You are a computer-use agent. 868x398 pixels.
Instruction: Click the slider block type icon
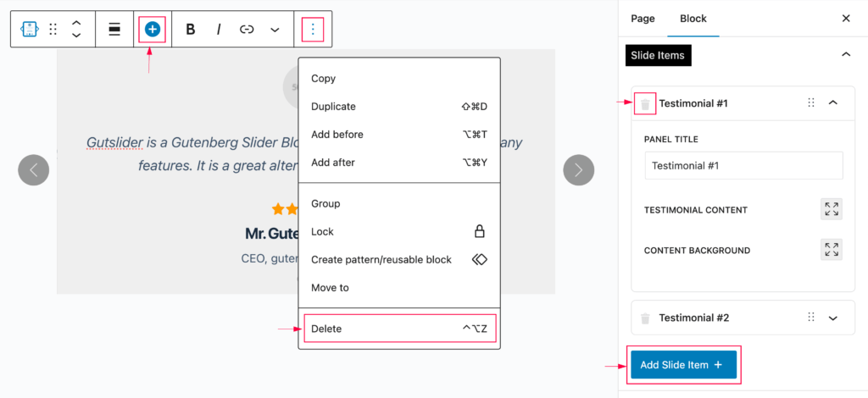click(30, 30)
